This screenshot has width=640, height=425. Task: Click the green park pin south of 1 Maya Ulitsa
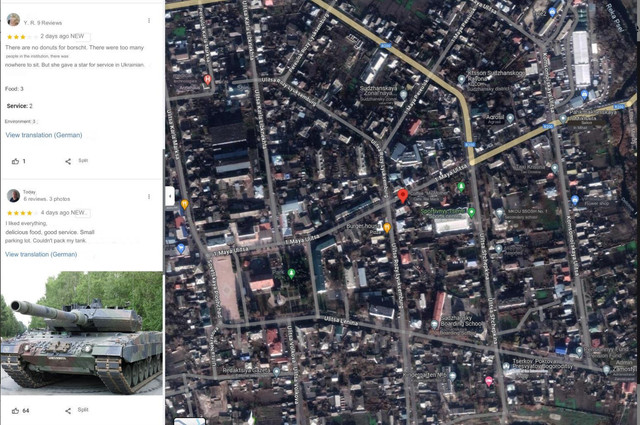coord(291,273)
